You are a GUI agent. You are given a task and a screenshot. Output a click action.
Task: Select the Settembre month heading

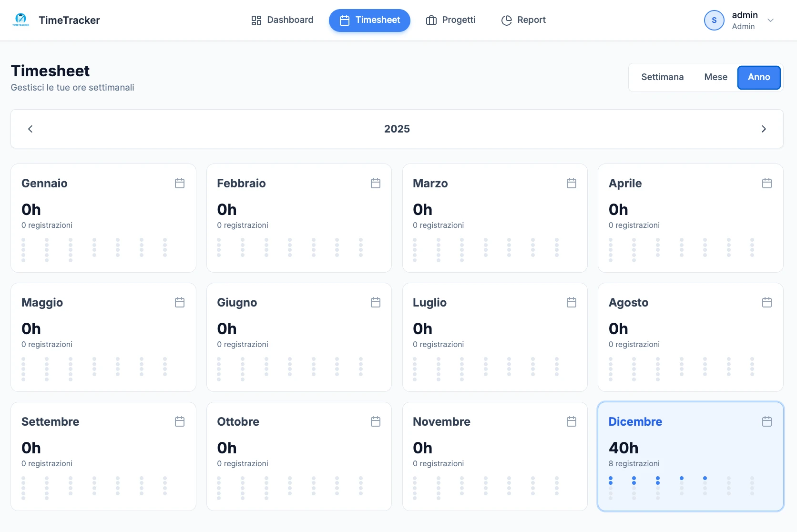point(50,421)
